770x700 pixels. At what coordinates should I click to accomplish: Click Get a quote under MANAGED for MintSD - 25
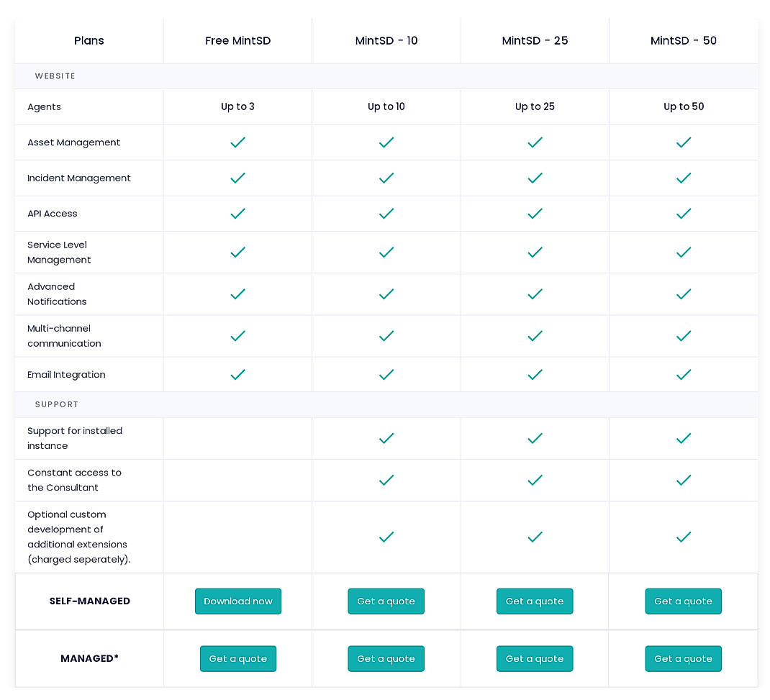coord(535,658)
